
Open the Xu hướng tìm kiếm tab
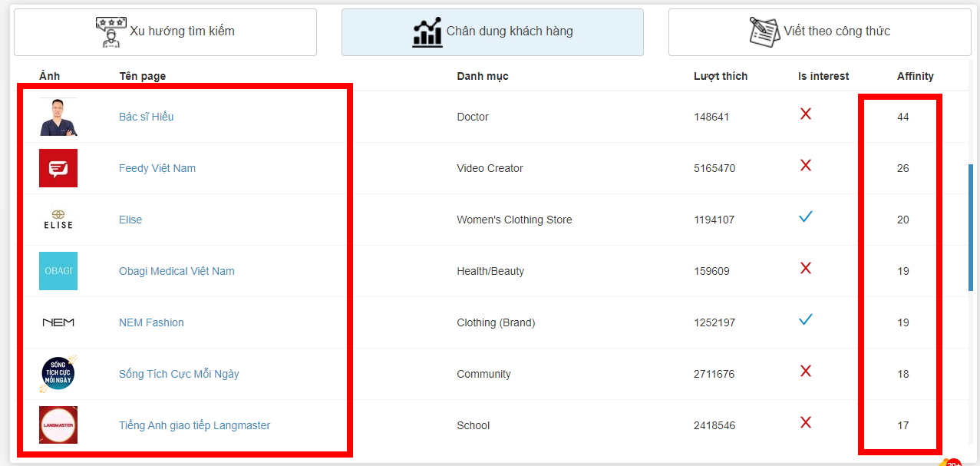coord(165,32)
